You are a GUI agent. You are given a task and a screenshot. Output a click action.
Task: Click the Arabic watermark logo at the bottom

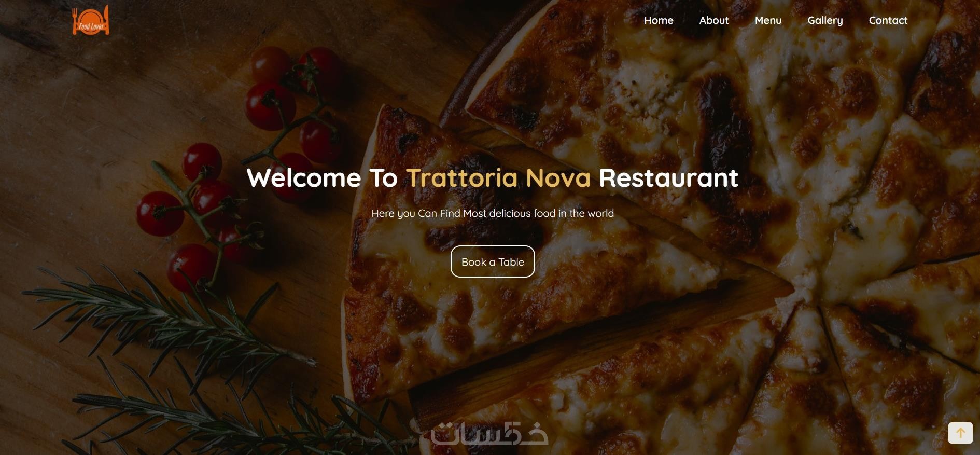pyautogui.click(x=489, y=433)
